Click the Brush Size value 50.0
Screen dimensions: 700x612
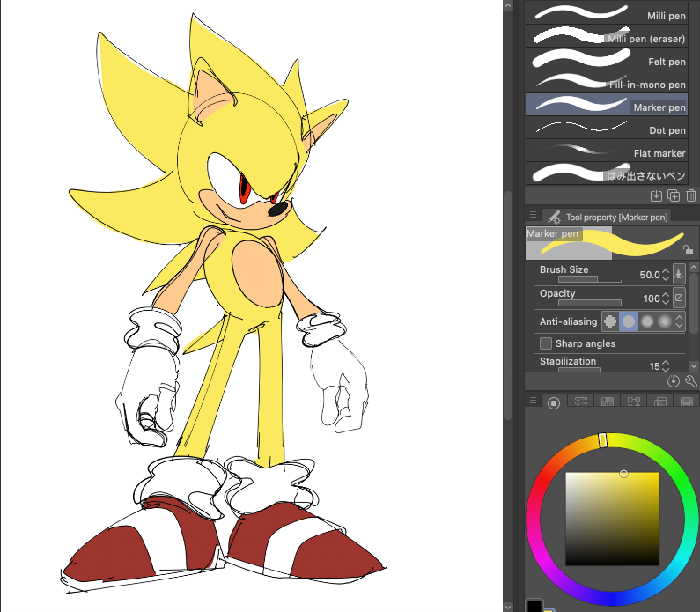click(x=650, y=275)
